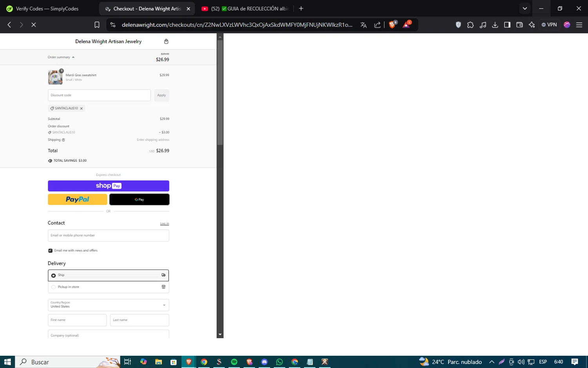Open WhatsApp from the taskbar
588x368 pixels.
tap(279, 362)
